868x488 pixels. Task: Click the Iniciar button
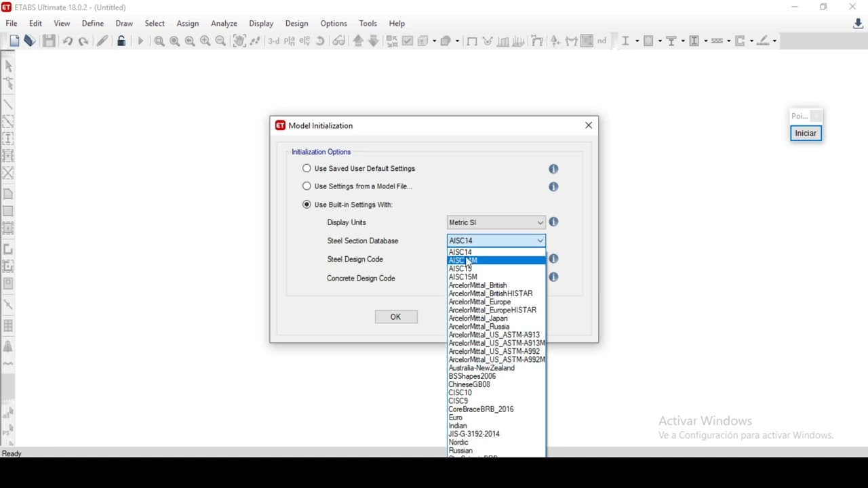[x=806, y=134]
